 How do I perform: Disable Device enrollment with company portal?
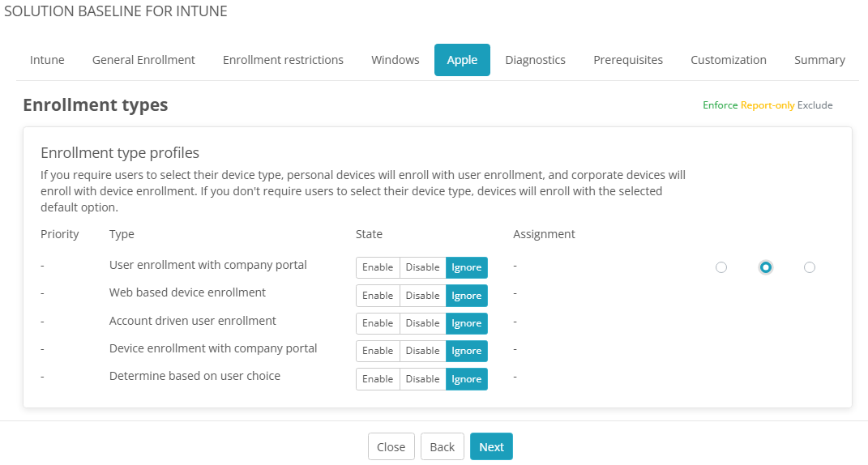422,351
